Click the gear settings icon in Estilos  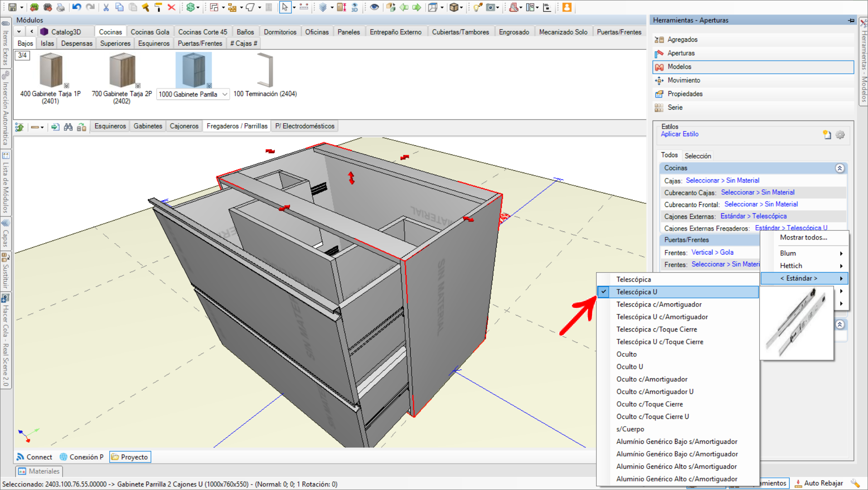[x=840, y=135]
